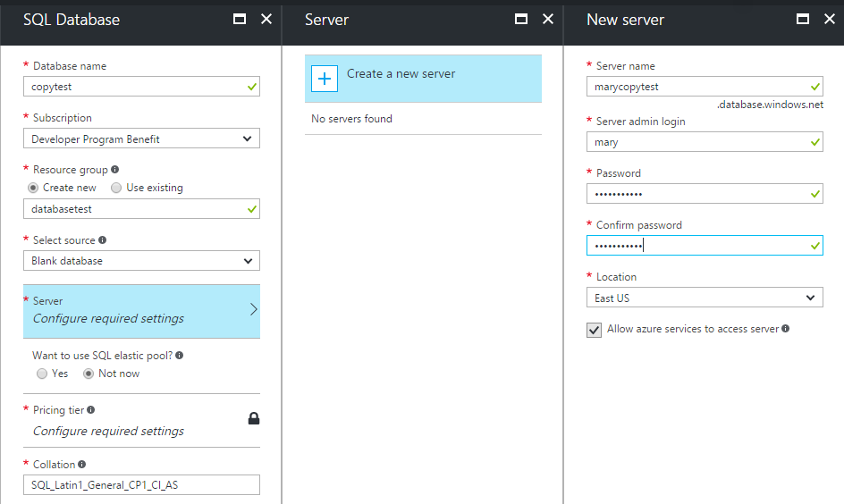The height and width of the screenshot is (504, 844).
Task: Click the Database name field with copytest
Action: click(x=141, y=87)
